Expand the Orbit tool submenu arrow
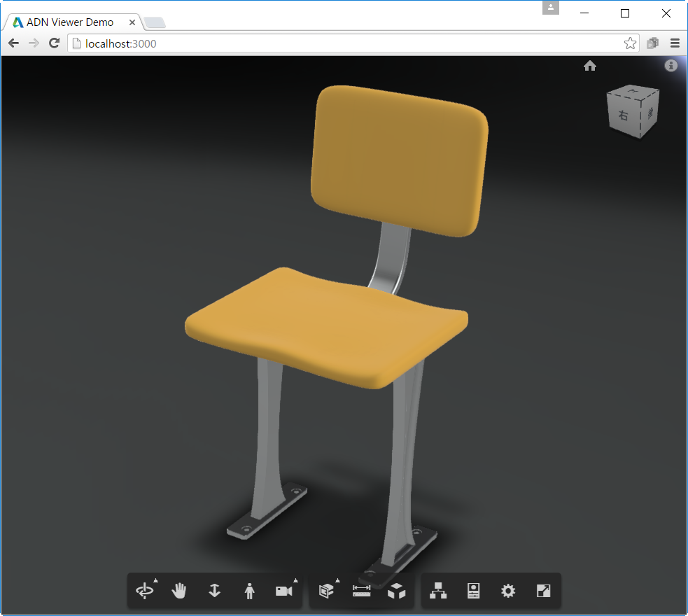 (157, 579)
